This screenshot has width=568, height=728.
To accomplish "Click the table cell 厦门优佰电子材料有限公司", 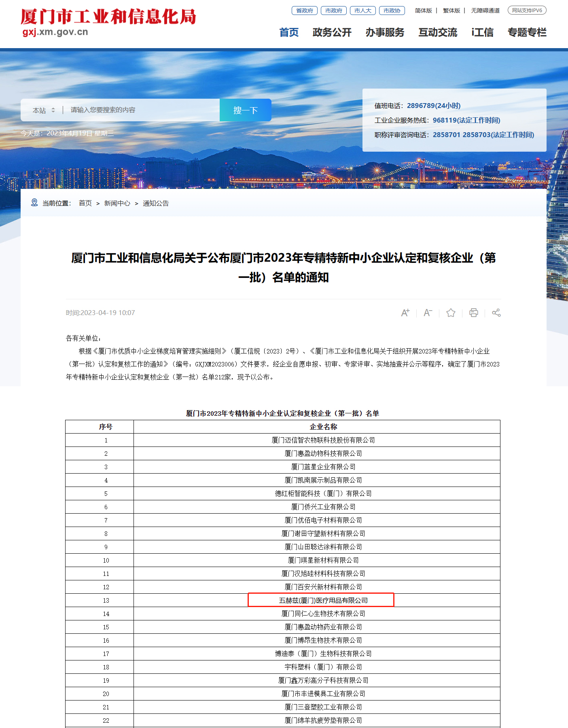I will tap(317, 520).
